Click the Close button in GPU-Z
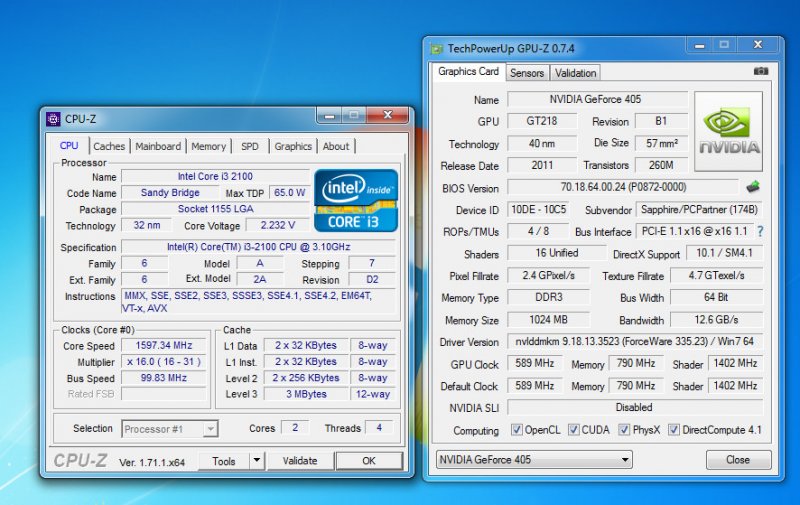Viewport: 800px width, 505px height. pyautogui.click(x=738, y=460)
